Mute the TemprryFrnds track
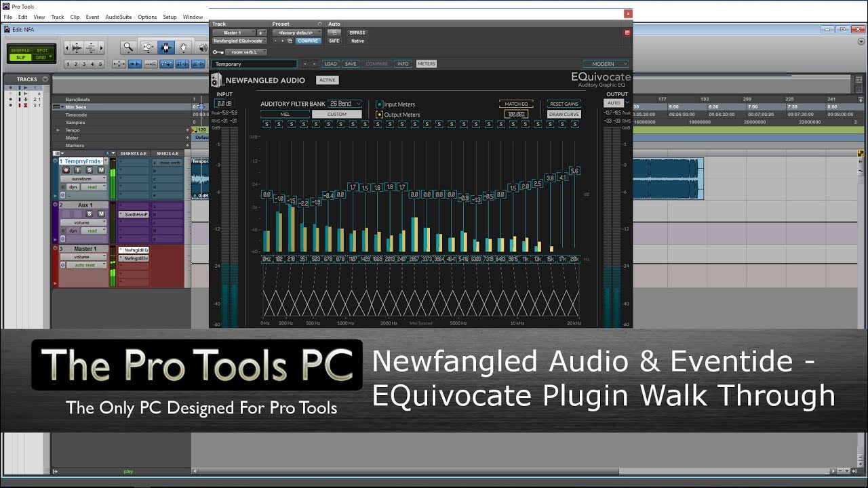Image resolution: width=868 pixels, height=488 pixels. (101, 170)
